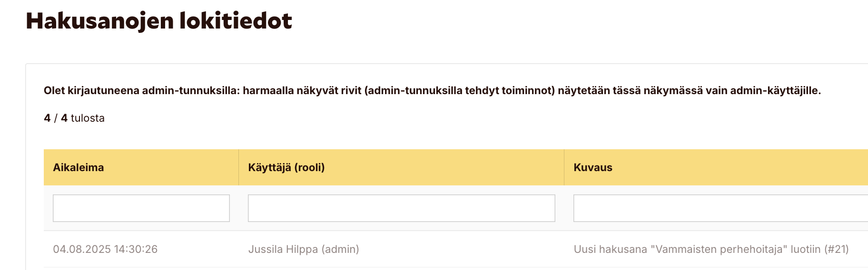Click the "Olet kirjautuneena admin-tunnuksilla" notice
868x270 pixels.
coord(142,90)
